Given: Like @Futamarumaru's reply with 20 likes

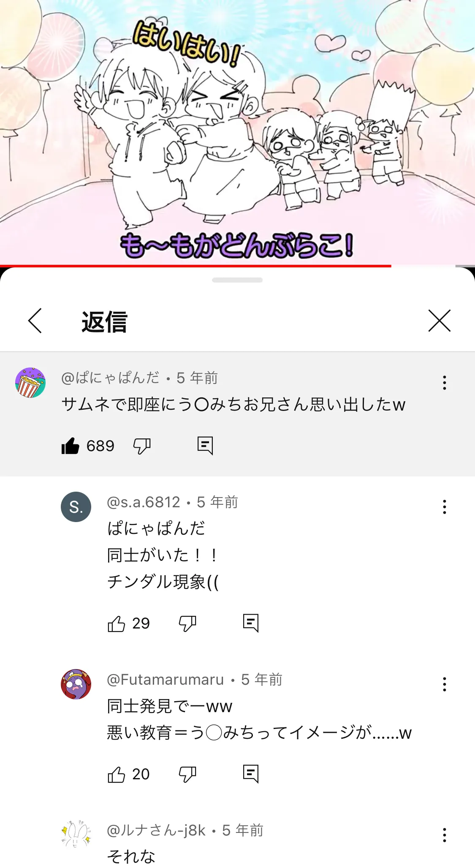Looking at the screenshot, I should [117, 774].
